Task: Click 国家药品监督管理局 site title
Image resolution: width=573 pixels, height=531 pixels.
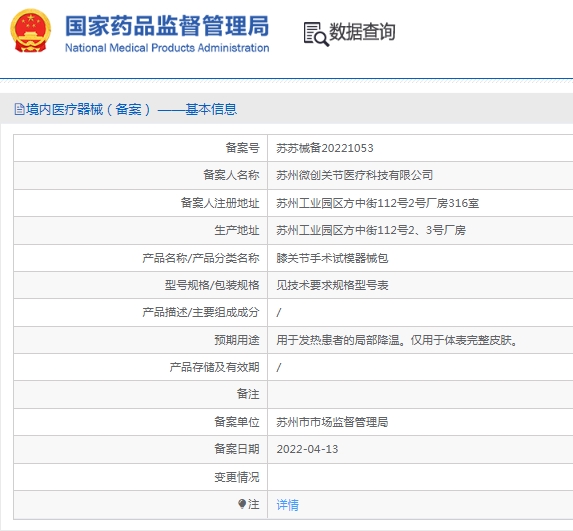Action: [167, 26]
